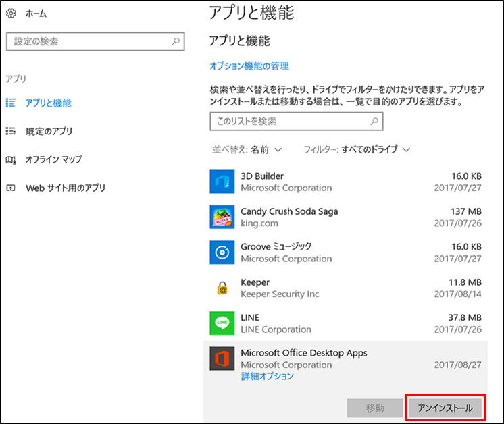Image resolution: width=504 pixels, height=424 pixels.
Task: Click the Web サイト用のアプリ icon
Action: pos(11,188)
